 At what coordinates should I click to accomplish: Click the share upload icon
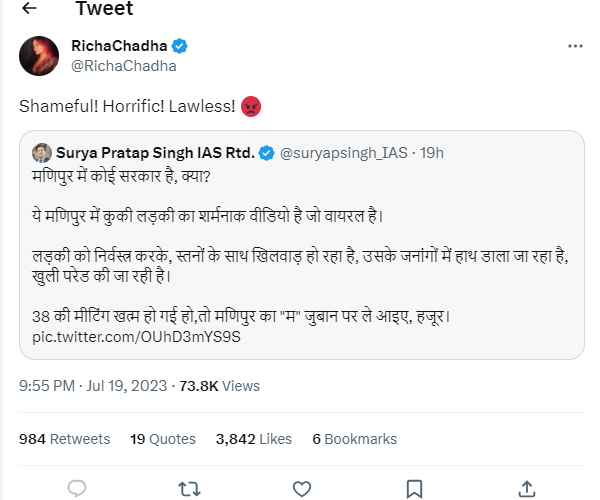point(527,488)
